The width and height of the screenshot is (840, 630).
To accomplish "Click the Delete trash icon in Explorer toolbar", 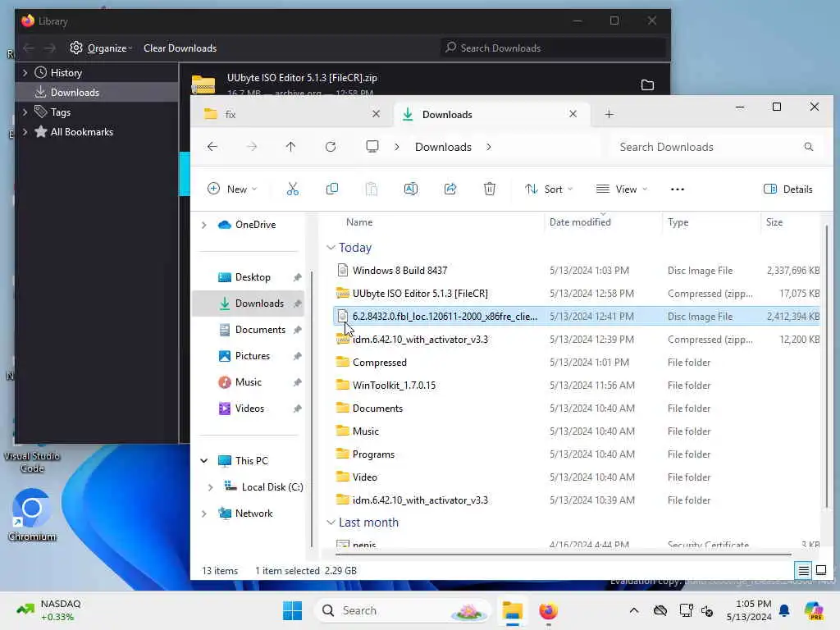I will [490, 189].
